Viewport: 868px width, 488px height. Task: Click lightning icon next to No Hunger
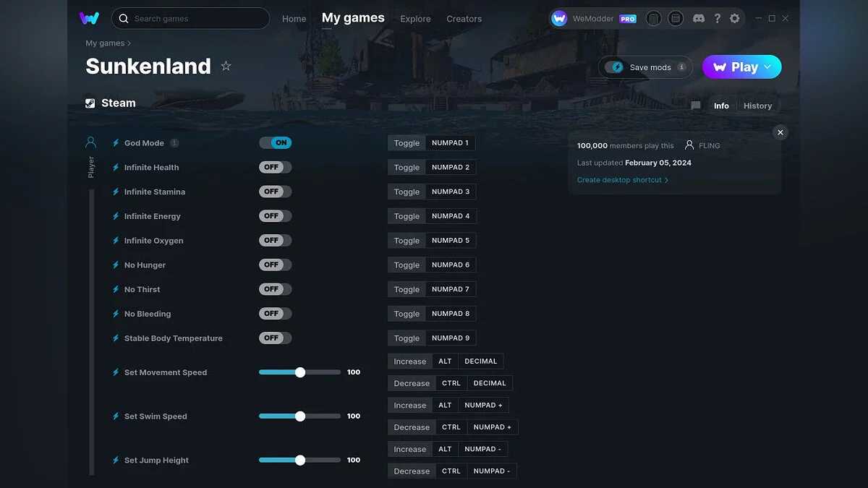pyautogui.click(x=116, y=265)
